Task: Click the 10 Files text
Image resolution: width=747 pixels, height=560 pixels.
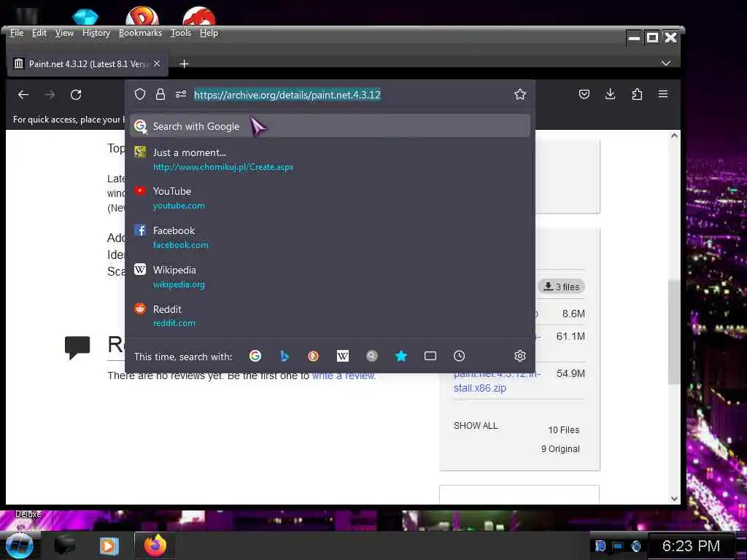Action: pyautogui.click(x=564, y=430)
